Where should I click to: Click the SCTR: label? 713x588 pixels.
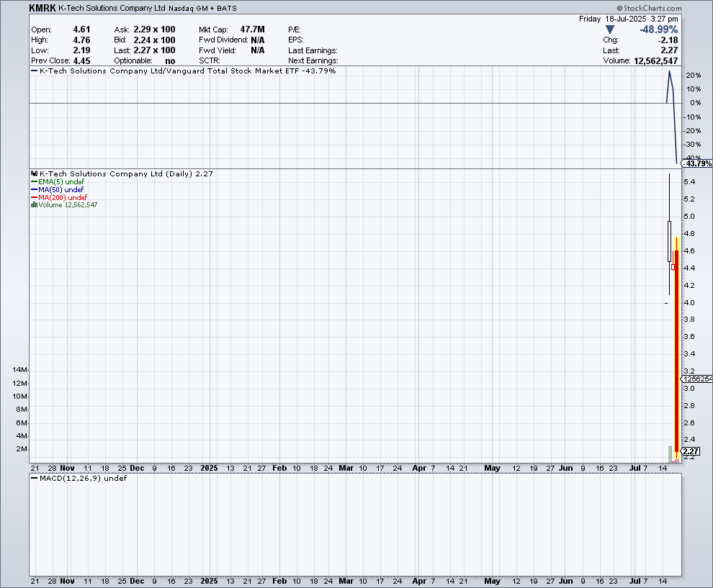tap(209, 61)
